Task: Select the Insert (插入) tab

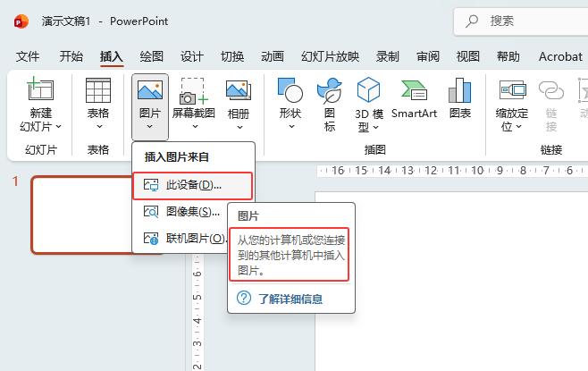Action: (112, 56)
